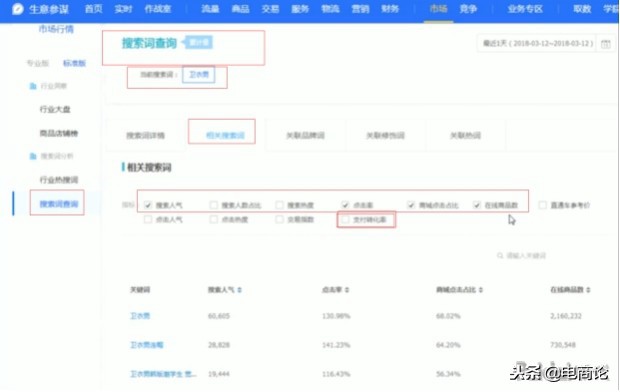Switch to 专业版 in the sidebar

tap(38, 63)
